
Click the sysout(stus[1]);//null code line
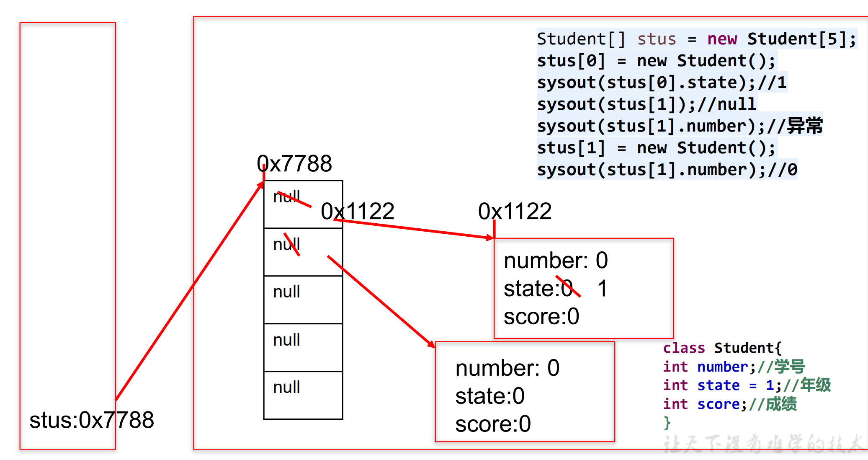[646, 104]
